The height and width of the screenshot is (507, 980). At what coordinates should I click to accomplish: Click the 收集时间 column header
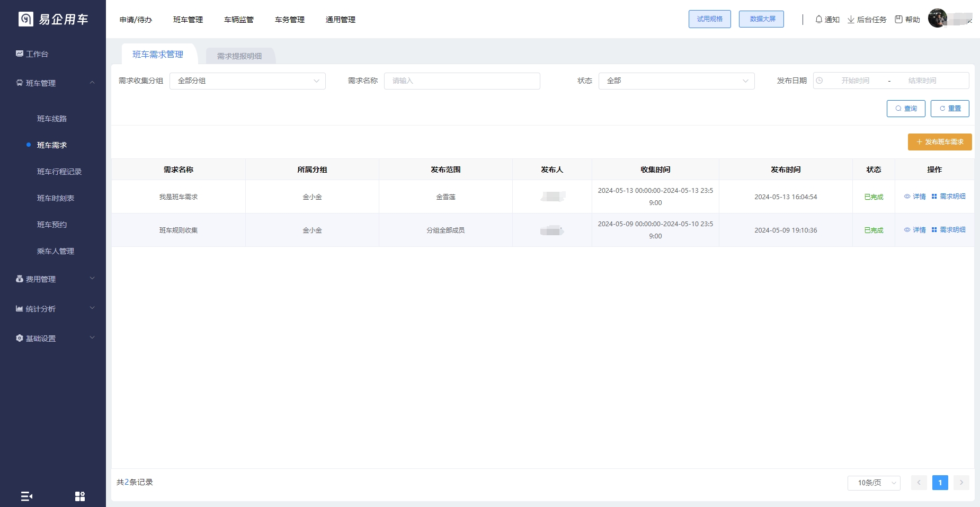(655, 170)
